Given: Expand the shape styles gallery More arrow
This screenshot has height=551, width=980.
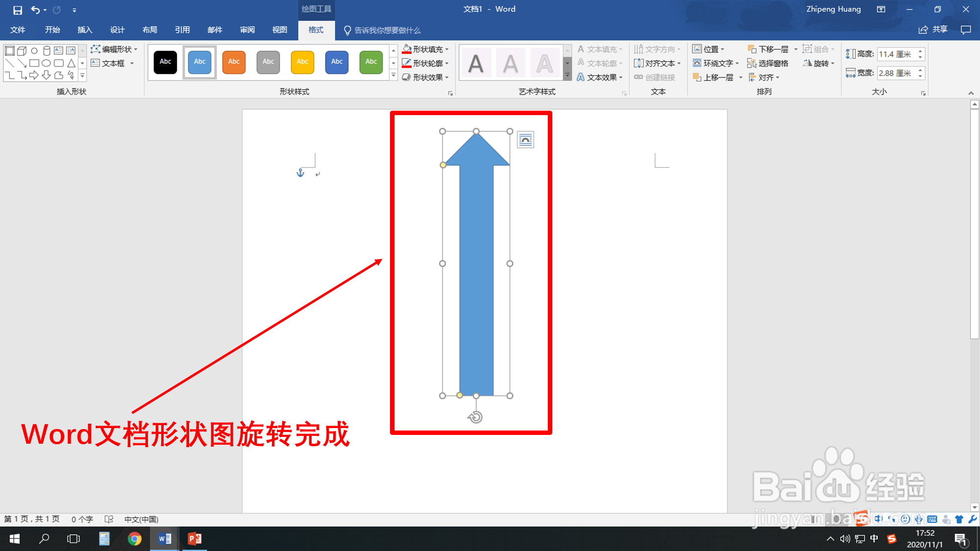Looking at the screenshot, I should [393, 75].
